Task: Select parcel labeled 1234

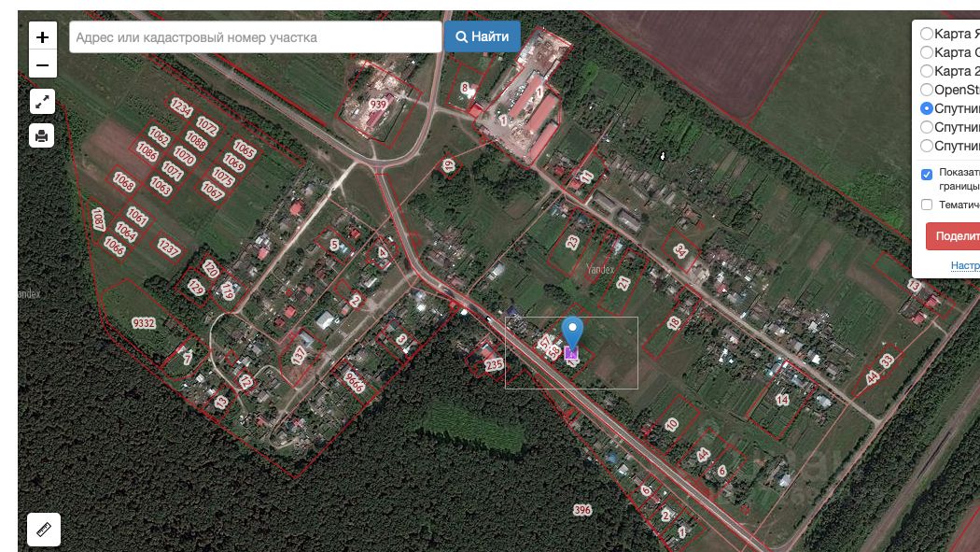Action: pyautogui.click(x=181, y=107)
